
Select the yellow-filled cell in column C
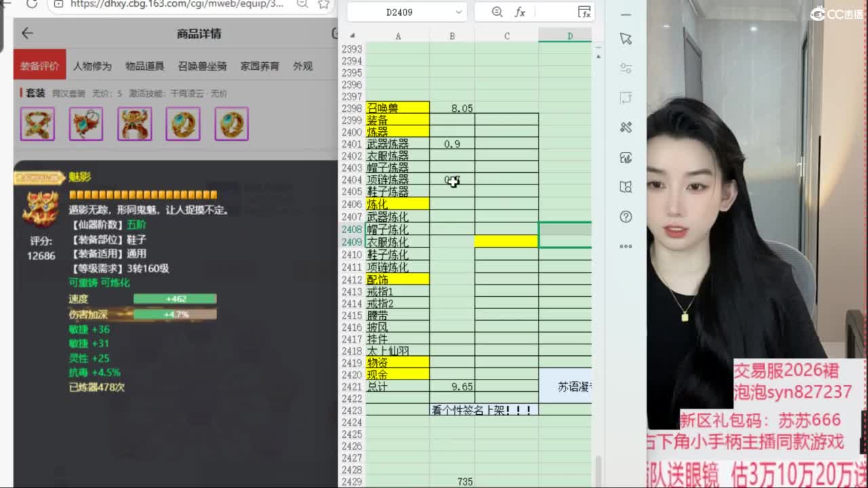pyautogui.click(x=507, y=241)
